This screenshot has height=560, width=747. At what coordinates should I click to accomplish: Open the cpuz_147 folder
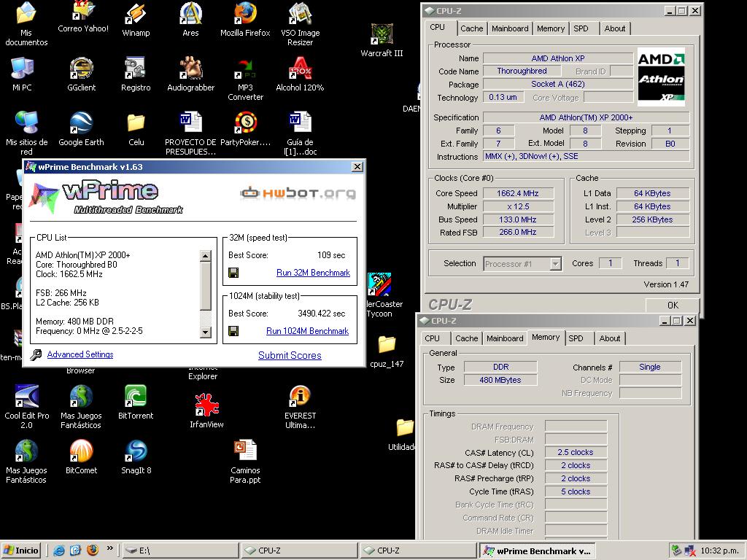(387, 351)
